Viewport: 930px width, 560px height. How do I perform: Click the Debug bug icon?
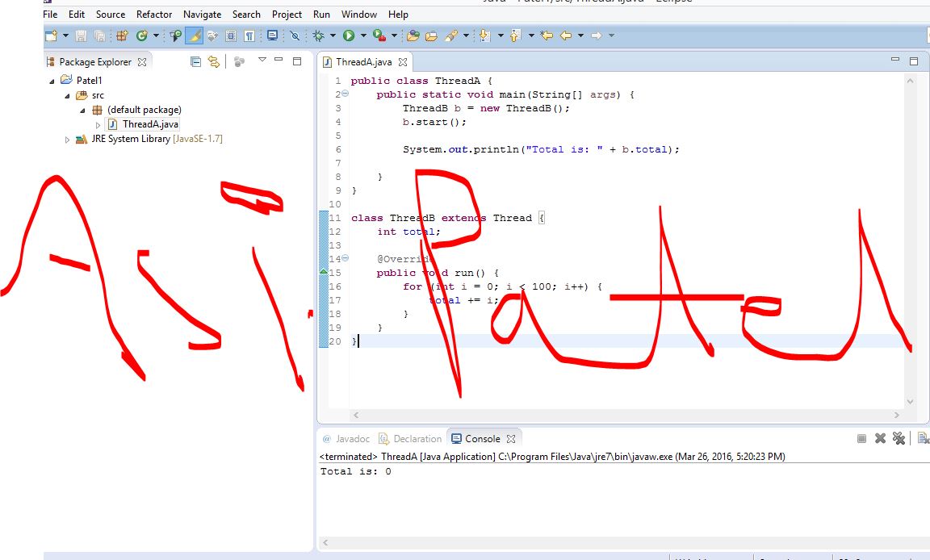(x=319, y=36)
